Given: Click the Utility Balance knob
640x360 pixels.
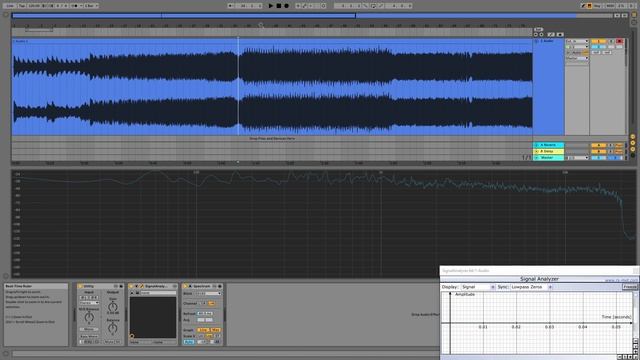Looking at the screenshot, I should point(113,328).
